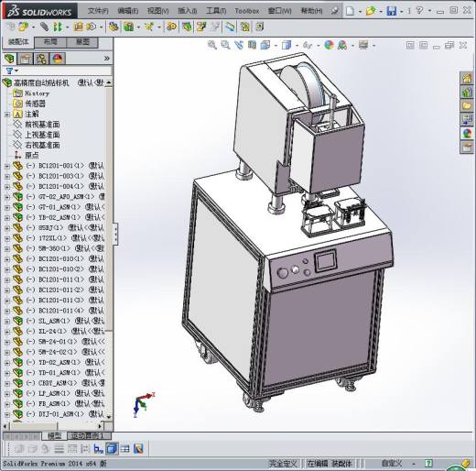The width and height of the screenshot is (476, 471).
Task: Click the XYZ orientation triad in the viewport
Action: click(144, 404)
